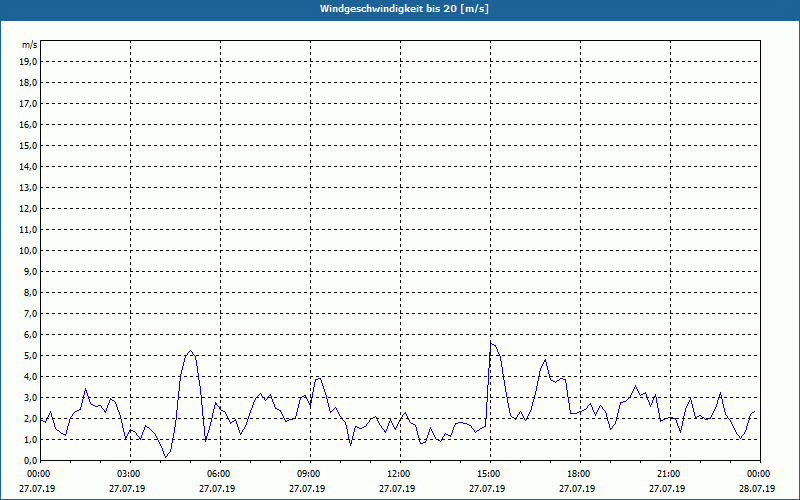Click the '16,0' y-axis value

pos(28,124)
